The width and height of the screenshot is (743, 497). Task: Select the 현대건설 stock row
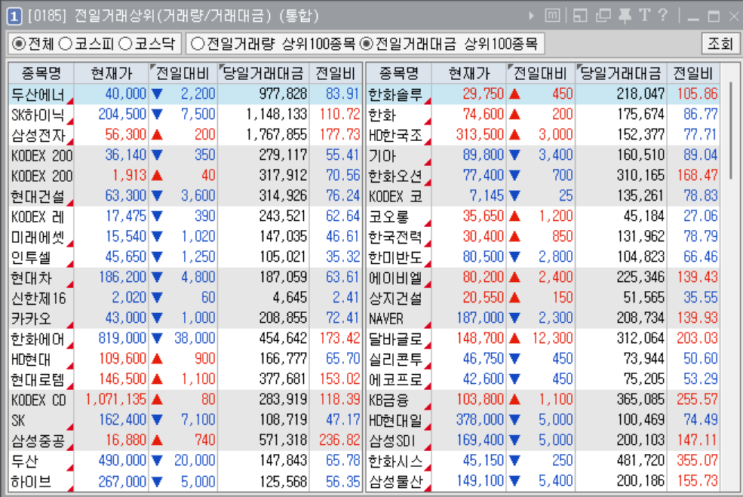[185, 196]
